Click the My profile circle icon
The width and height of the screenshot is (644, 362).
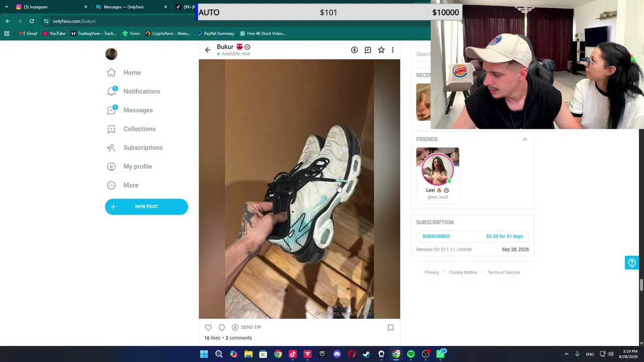[111, 166]
